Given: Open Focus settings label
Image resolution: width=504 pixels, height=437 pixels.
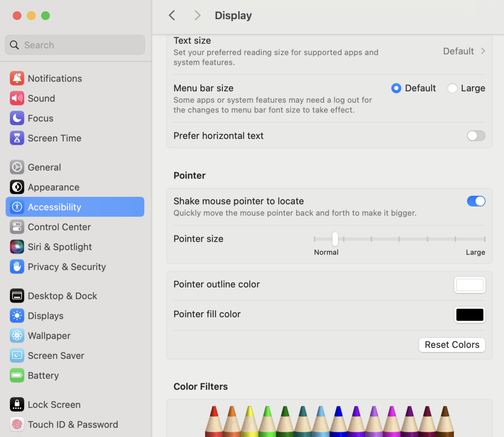Looking at the screenshot, I should 41,118.
